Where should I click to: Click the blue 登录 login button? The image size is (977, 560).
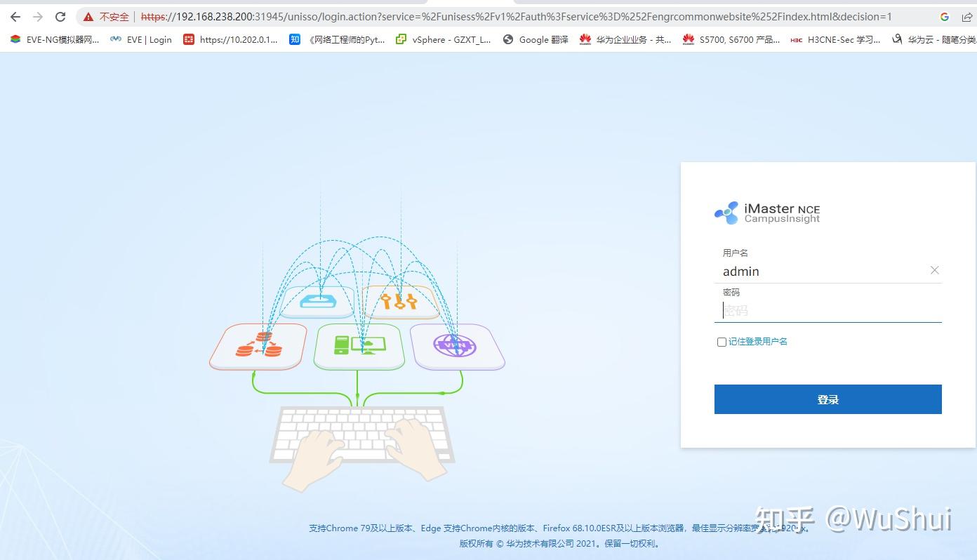[828, 399]
